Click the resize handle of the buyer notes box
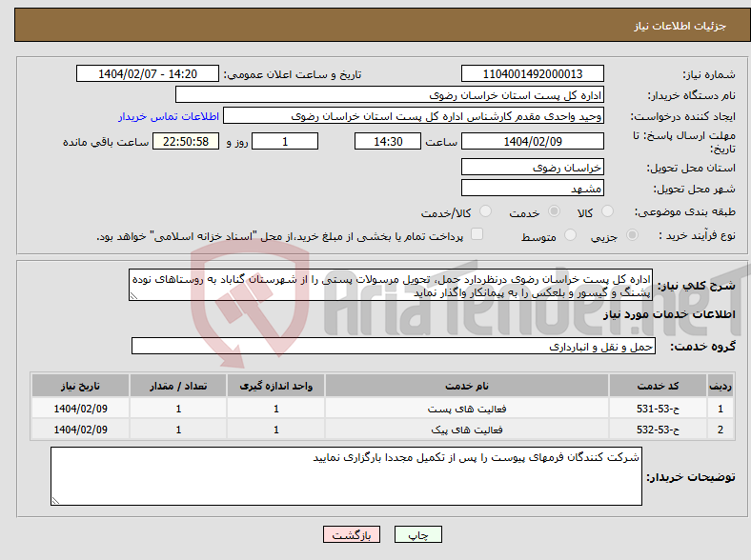This screenshot has width=751, height=560. coord(55,500)
